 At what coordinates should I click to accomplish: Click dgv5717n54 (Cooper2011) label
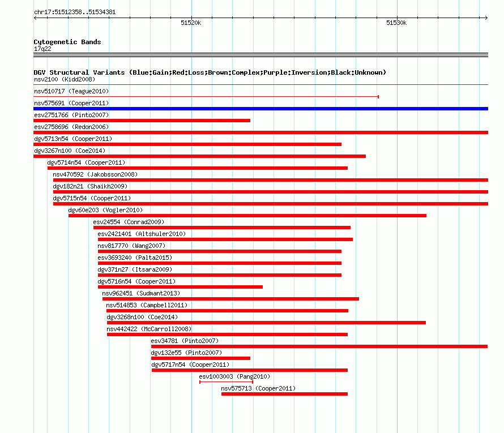coord(190,365)
